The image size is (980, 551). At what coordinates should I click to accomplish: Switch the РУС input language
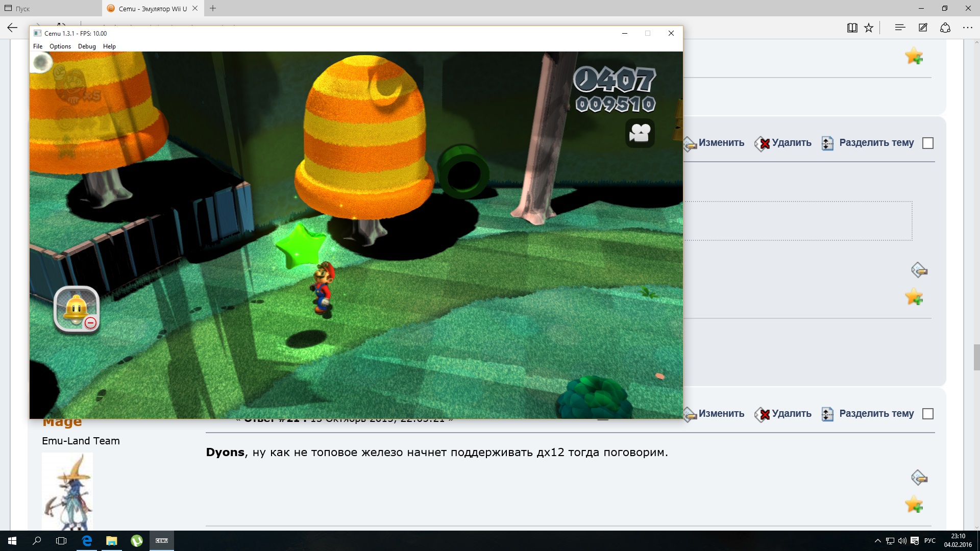coord(930,541)
